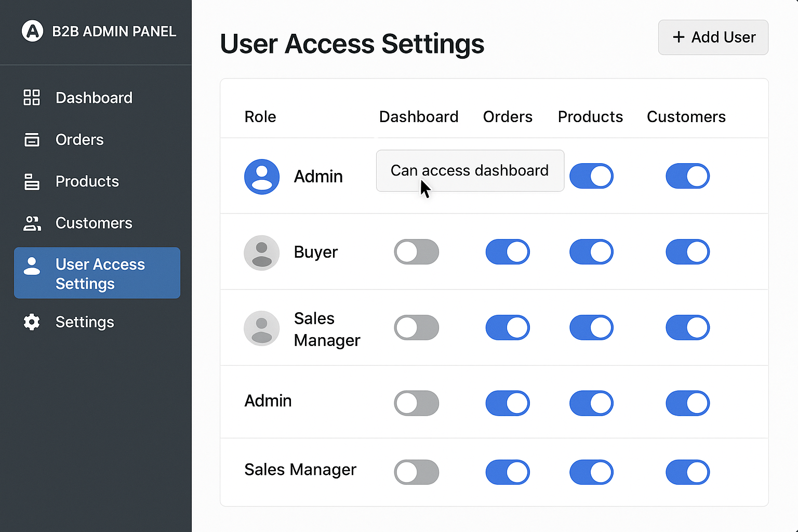This screenshot has height=532, width=798.
Task: Click the "Orders" column header in the table
Action: click(x=508, y=117)
